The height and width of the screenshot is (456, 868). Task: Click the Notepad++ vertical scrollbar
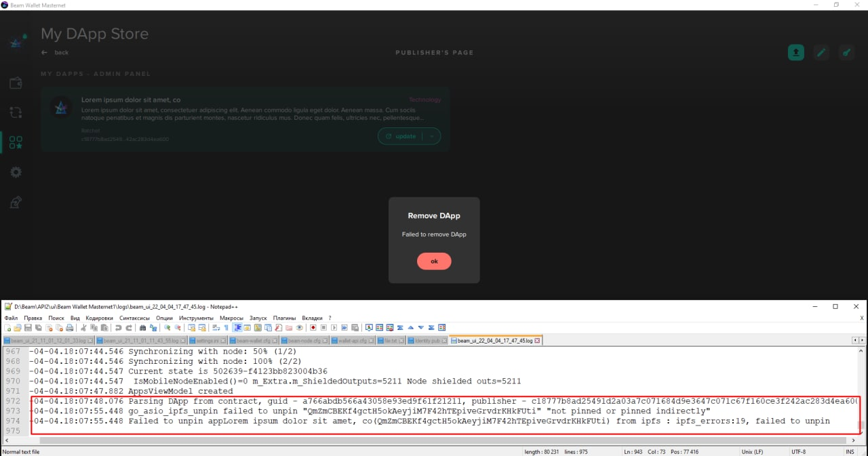coord(862,391)
